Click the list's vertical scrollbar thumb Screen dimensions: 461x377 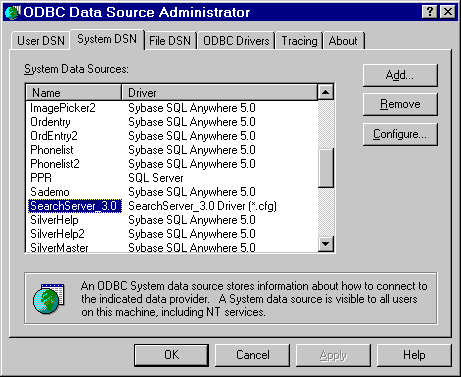[326, 168]
